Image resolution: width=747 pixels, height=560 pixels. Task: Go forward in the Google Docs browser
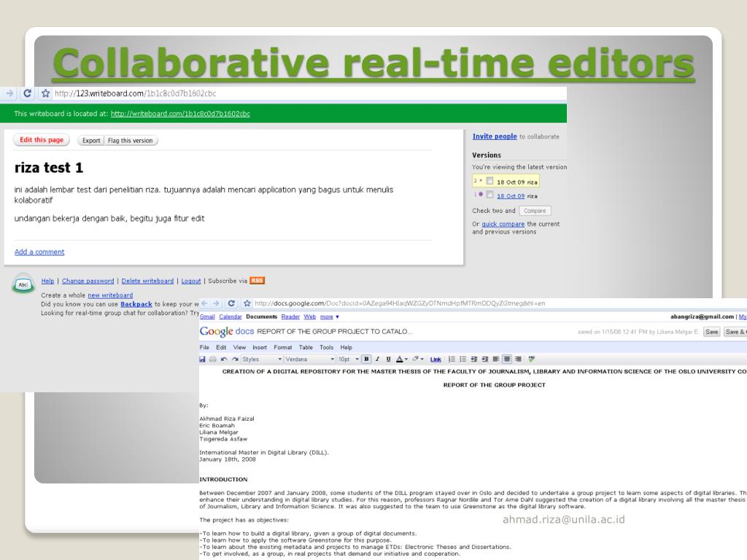[x=216, y=303]
